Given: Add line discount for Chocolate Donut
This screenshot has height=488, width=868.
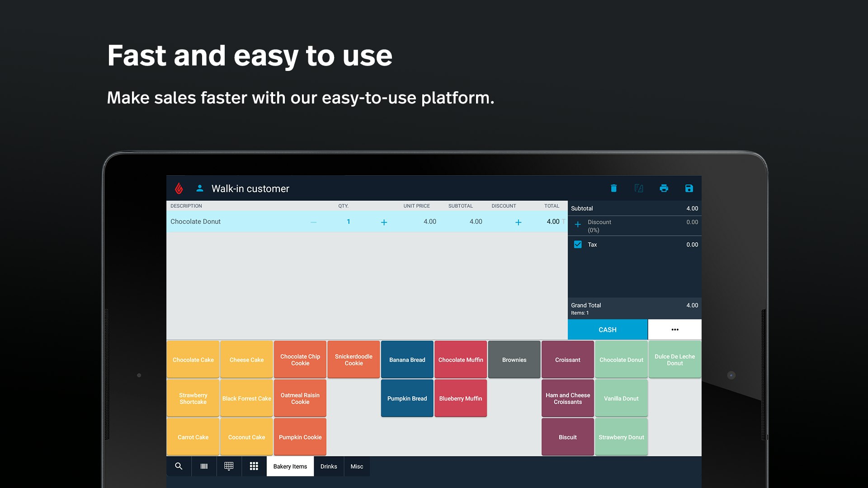Looking at the screenshot, I should point(518,222).
